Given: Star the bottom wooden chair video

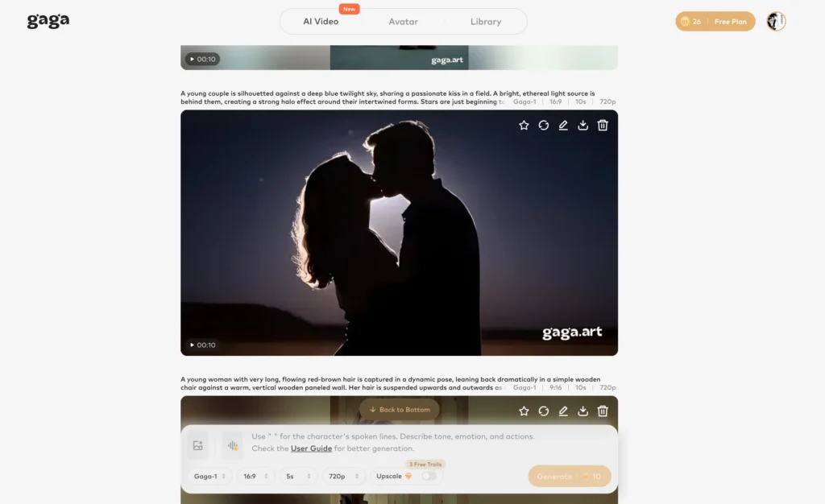Looking at the screenshot, I should click(x=523, y=411).
